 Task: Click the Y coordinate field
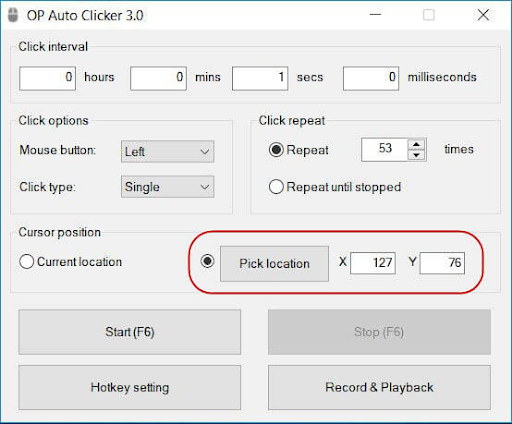click(x=442, y=263)
